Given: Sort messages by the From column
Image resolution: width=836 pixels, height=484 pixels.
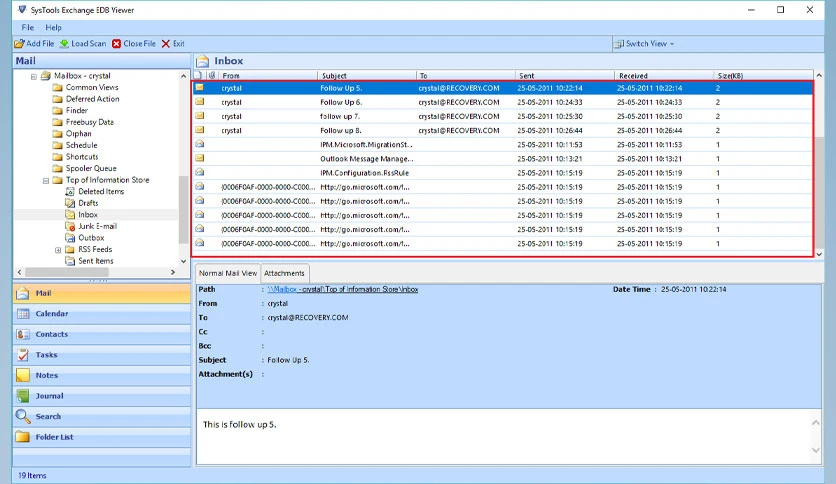Looking at the screenshot, I should coord(268,76).
